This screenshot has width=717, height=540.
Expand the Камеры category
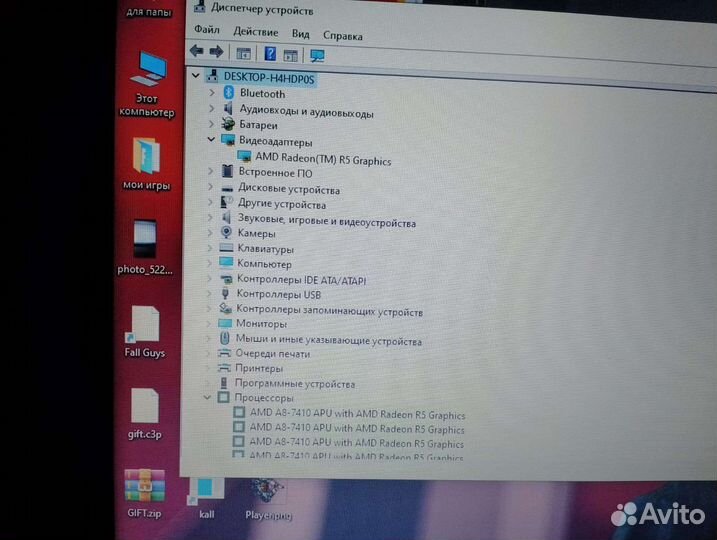209,233
